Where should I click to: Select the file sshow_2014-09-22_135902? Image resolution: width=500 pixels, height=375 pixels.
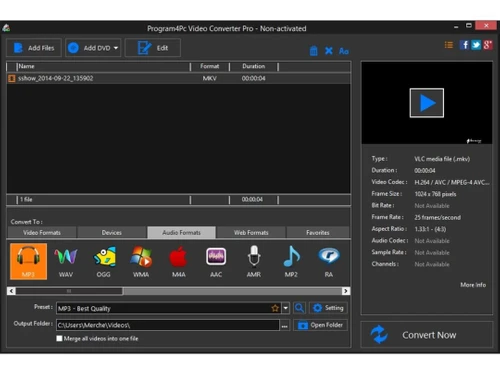pyautogui.click(x=179, y=78)
